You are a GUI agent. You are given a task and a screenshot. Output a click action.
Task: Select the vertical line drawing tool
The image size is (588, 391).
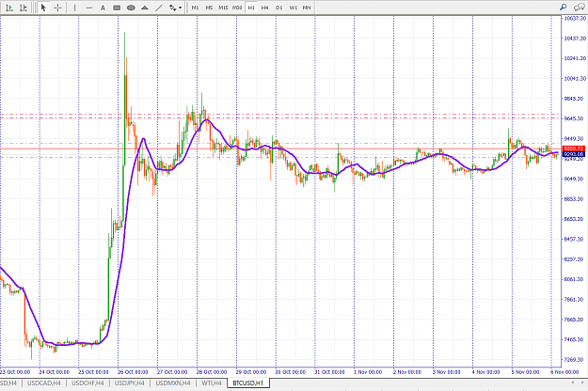(x=74, y=8)
